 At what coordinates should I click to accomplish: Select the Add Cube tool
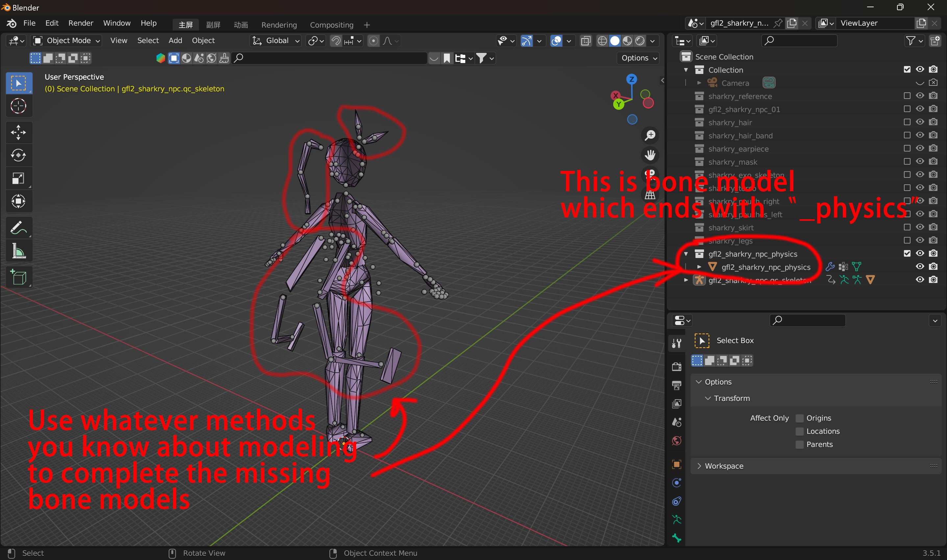[18, 277]
